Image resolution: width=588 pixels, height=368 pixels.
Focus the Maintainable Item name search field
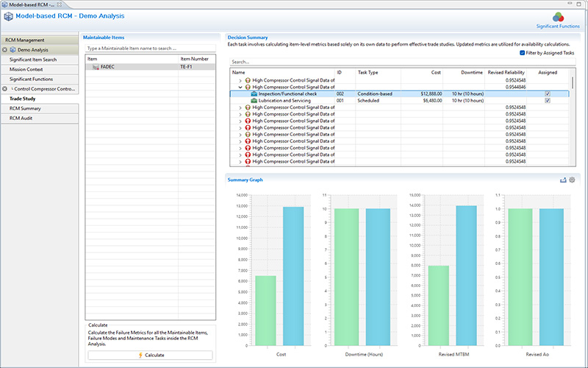[151, 49]
